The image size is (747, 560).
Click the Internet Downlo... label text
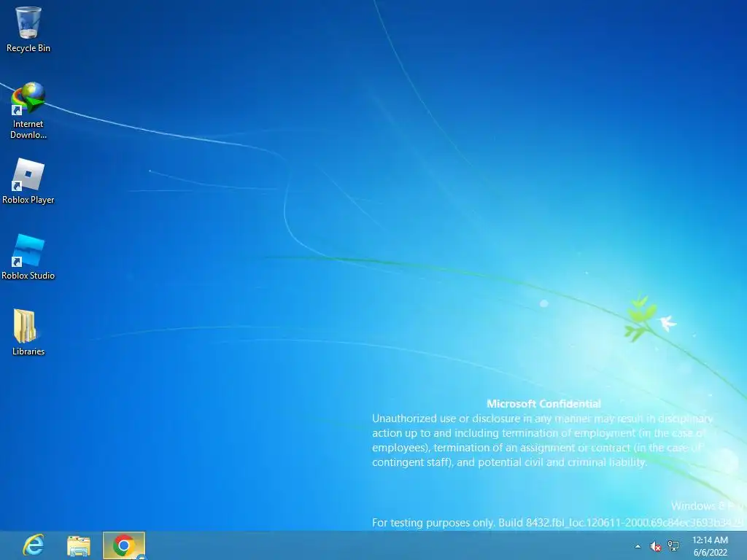pos(28,129)
